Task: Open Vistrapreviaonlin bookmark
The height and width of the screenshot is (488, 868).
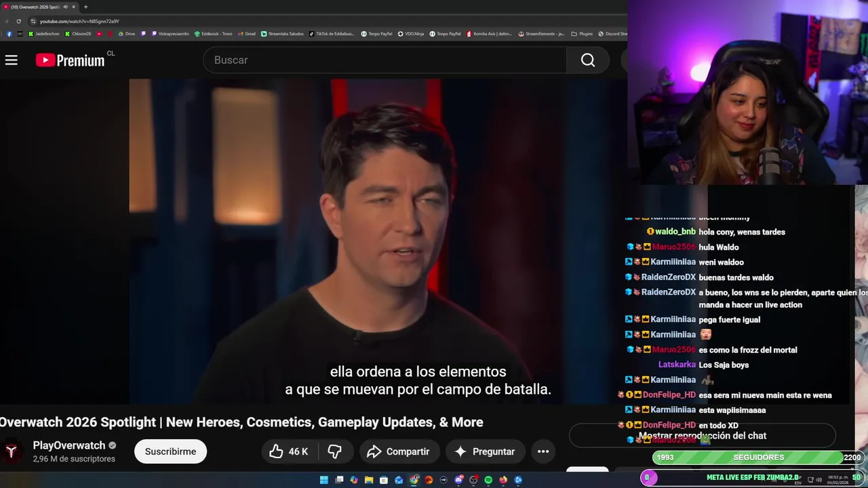Action: click(x=170, y=33)
